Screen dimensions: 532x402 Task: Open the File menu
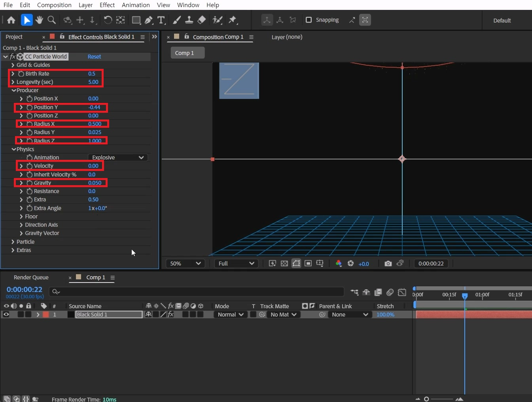click(8, 5)
